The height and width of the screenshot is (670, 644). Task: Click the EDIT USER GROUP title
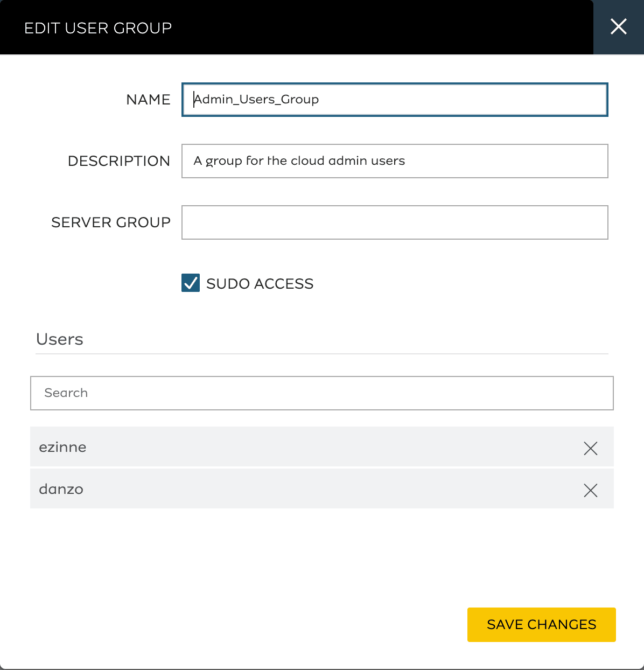coord(98,28)
